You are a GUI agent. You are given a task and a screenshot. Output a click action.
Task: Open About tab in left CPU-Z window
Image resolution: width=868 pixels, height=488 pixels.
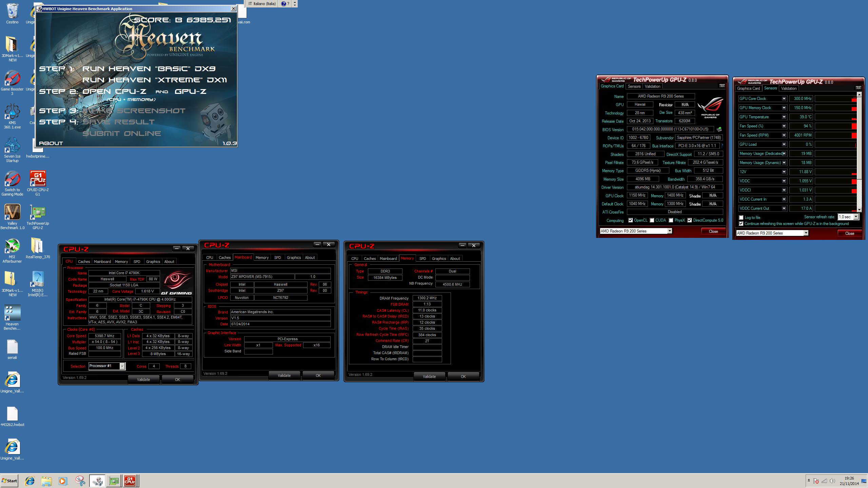click(169, 262)
